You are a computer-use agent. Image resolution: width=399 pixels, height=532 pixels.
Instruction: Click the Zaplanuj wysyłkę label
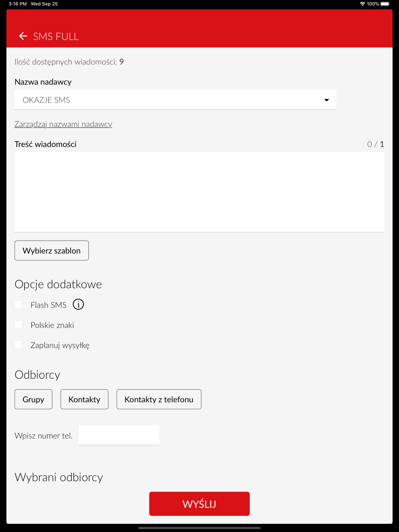pos(60,345)
